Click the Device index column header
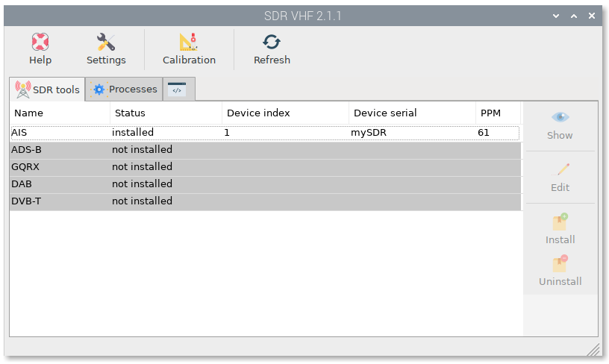This screenshot has width=609, height=364. click(285, 113)
